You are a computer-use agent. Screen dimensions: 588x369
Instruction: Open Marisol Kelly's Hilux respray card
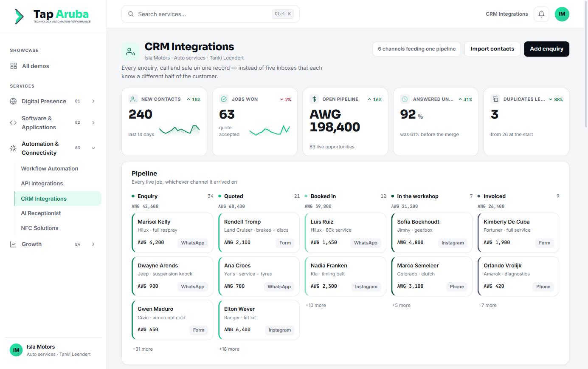click(x=172, y=233)
